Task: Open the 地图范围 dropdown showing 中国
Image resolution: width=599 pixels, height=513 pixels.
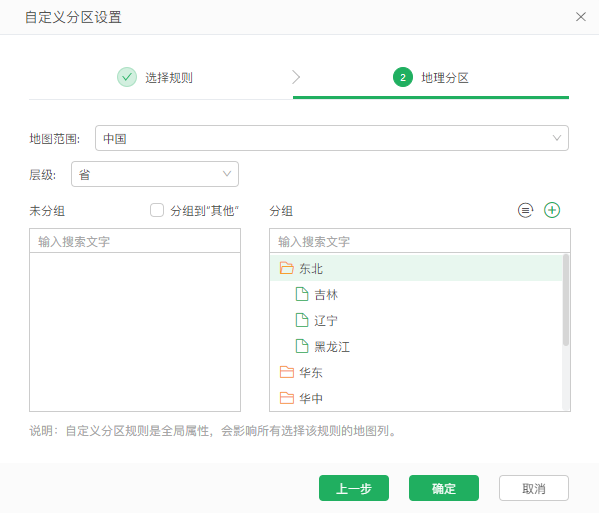Action: point(332,138)
